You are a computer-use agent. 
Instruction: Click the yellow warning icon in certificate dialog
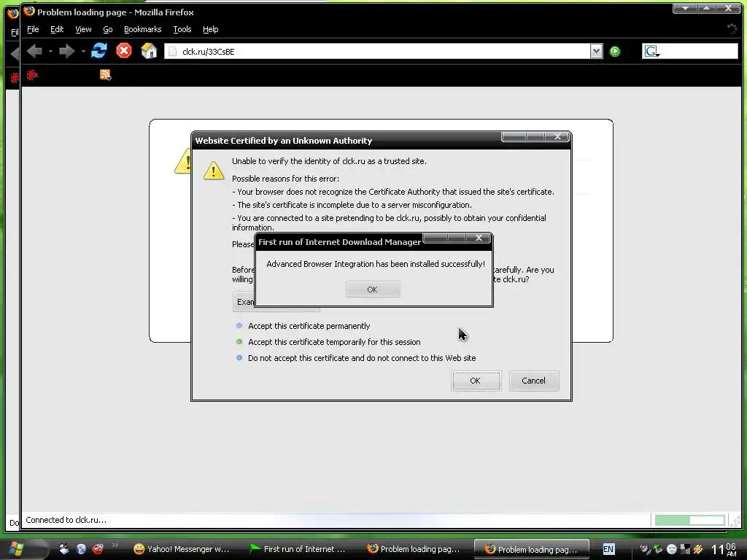pos(214,171)
